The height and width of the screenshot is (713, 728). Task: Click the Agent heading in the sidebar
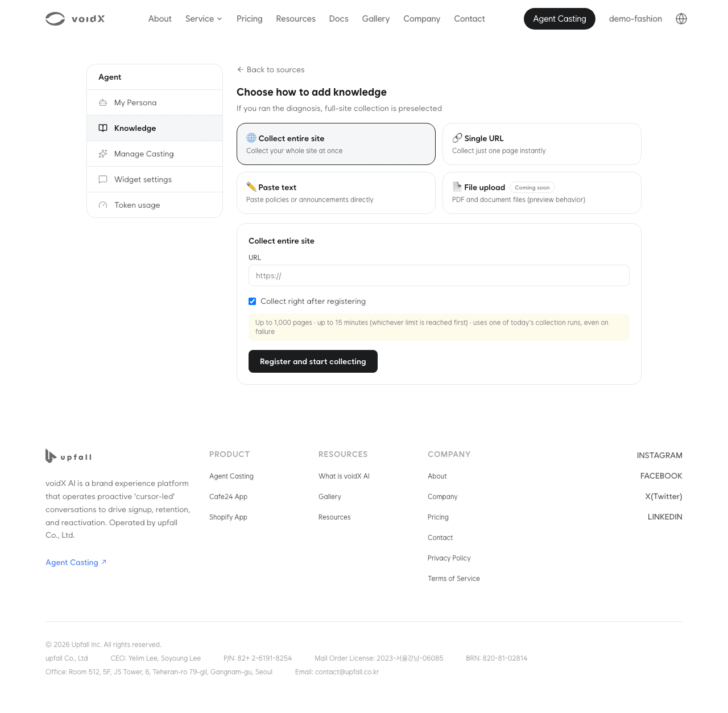(x=110, y=77)
